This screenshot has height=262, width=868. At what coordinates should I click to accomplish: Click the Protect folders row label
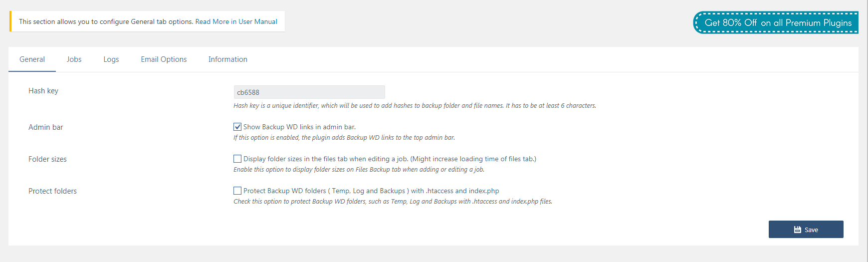(52, 191)
